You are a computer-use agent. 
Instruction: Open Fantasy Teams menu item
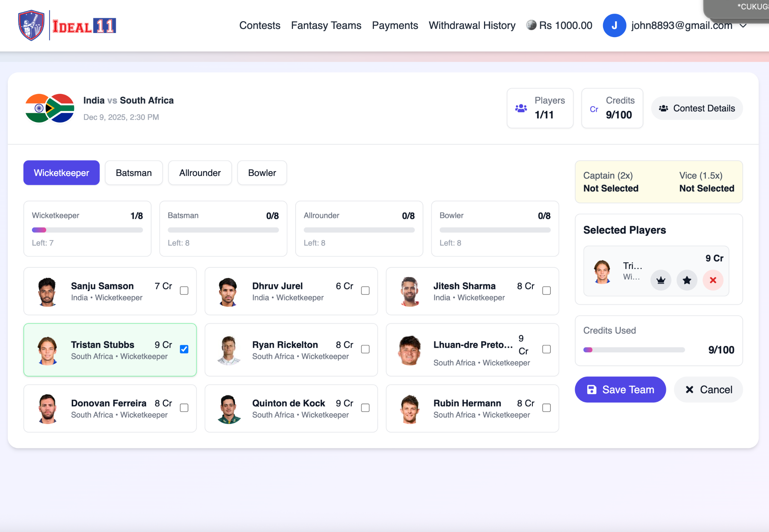[x=326, y=26]
